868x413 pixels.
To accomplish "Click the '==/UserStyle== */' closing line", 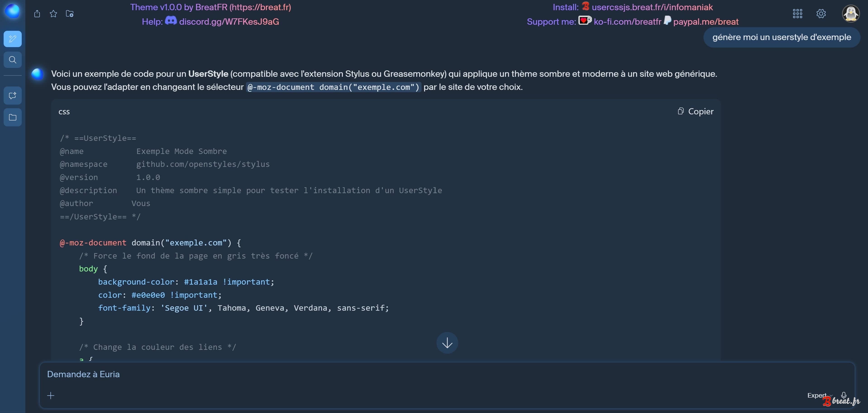I will (x=100, y=216).
